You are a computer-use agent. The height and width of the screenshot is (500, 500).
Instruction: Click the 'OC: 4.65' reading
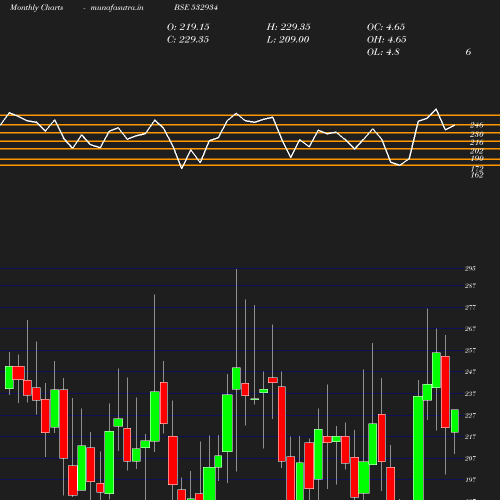tap(386, 27)
